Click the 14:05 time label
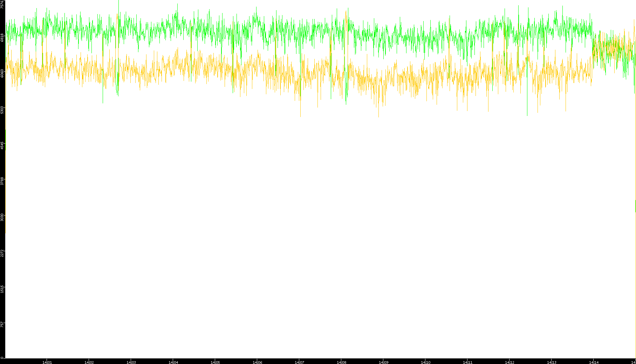The image size is (636, 364). pyautogui.click(x=215, y=362)
